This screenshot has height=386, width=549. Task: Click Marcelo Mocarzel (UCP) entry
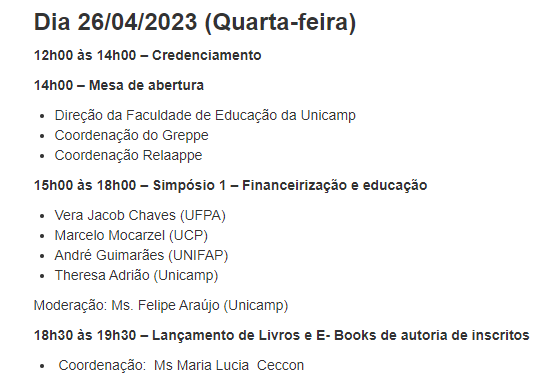tap(131, 235)
